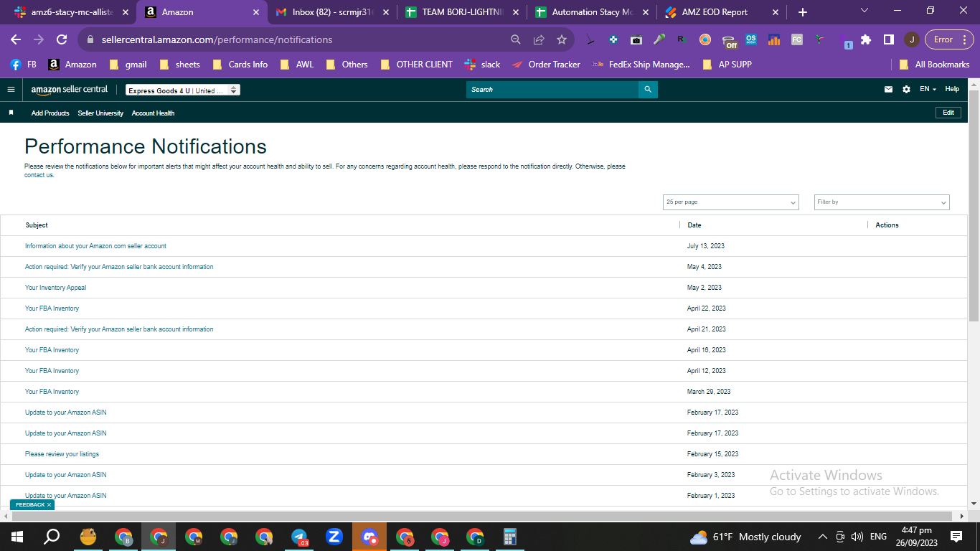The width and height of the screenshot is (980, 551).
Task: Open the bank verification notification dated May 4, 2023
Action: (119, 267)
